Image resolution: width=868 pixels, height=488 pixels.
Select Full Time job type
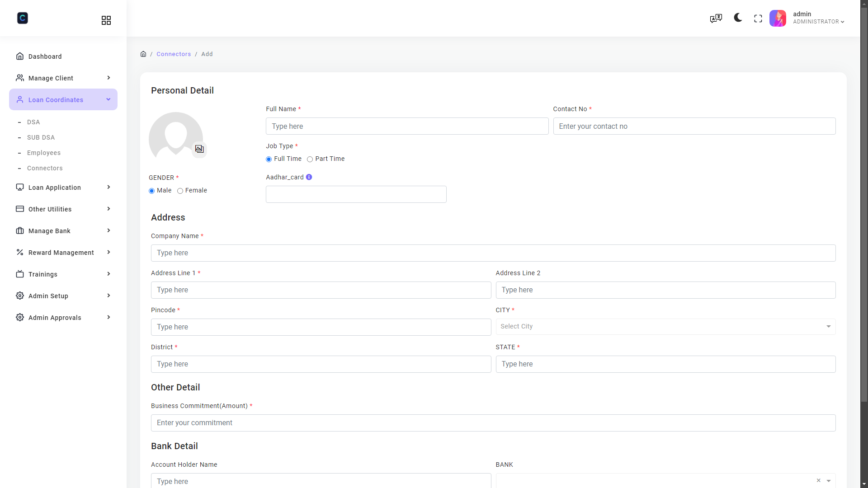pyautogui.click(x=268, y=159)
